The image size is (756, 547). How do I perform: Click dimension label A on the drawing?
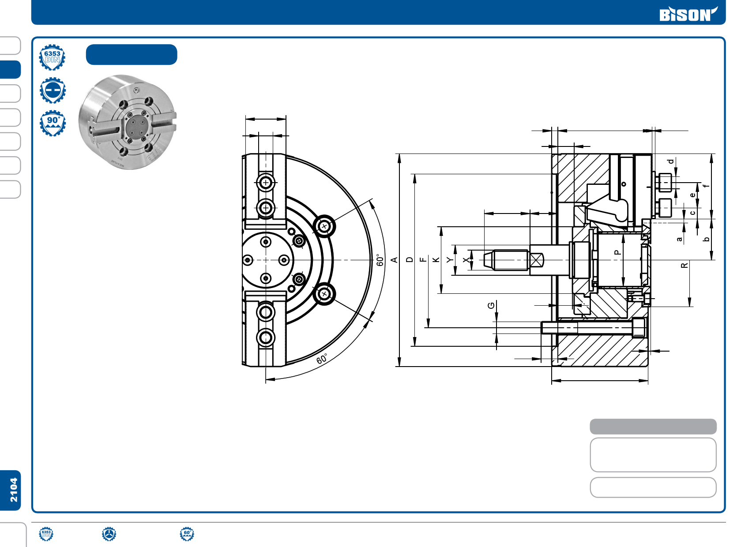click(395, 260)
